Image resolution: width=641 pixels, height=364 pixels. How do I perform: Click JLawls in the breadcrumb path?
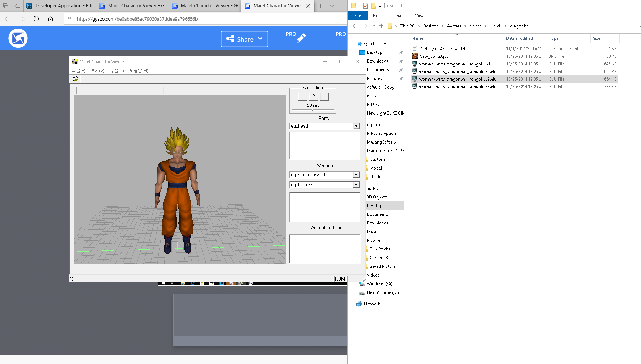[x=495, y=26]
